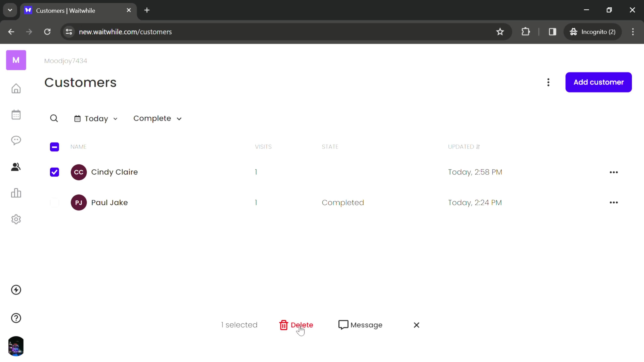This screenshot has width=644, height=362.
Task: Toggle the select-all header checkbox
Action: (x=54, y=147)
